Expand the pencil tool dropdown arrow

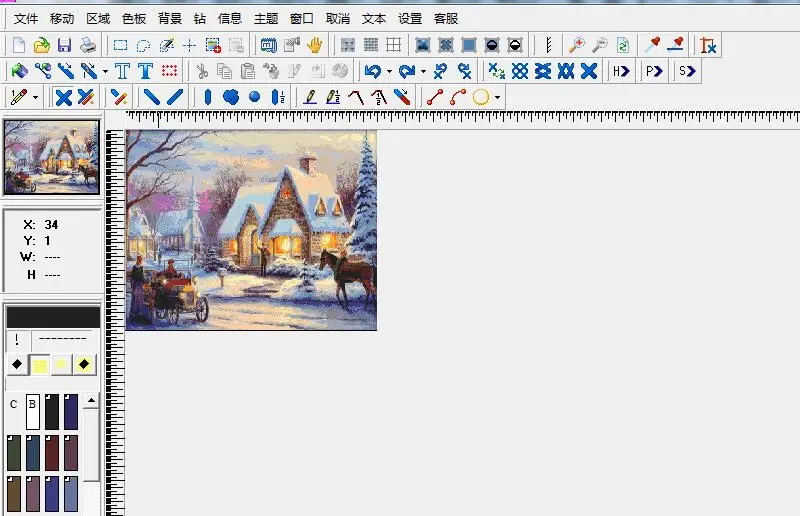tap(35, 97)
